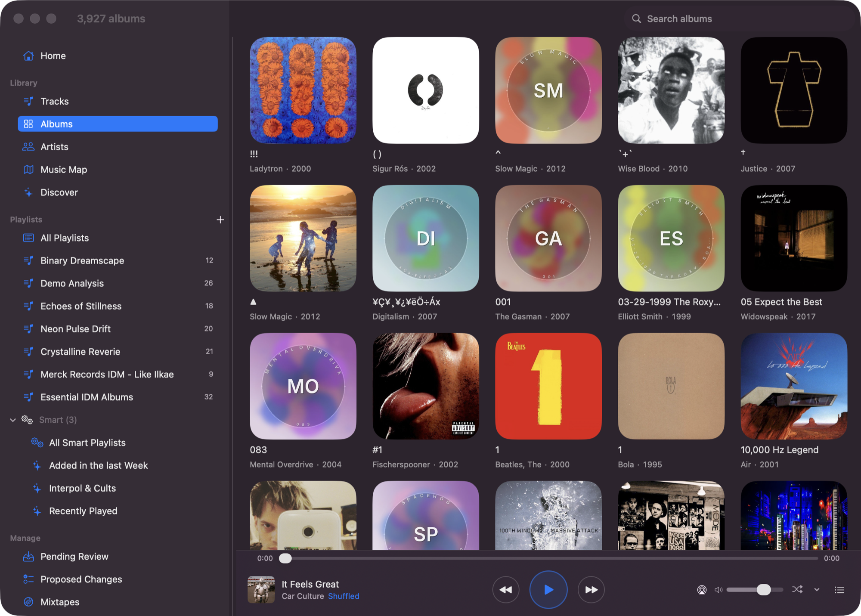Navigate to Home
The height and width of the screenshot is (616, 861).
(x=118, y=56)
